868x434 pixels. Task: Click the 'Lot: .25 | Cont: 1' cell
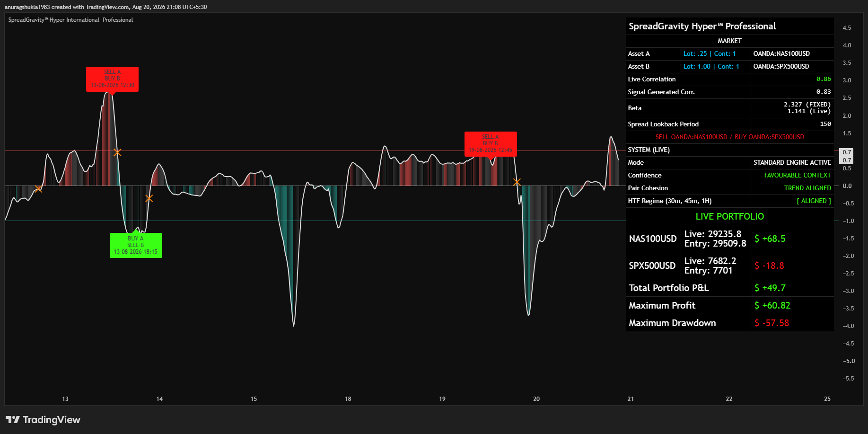[x=710, y=54]
